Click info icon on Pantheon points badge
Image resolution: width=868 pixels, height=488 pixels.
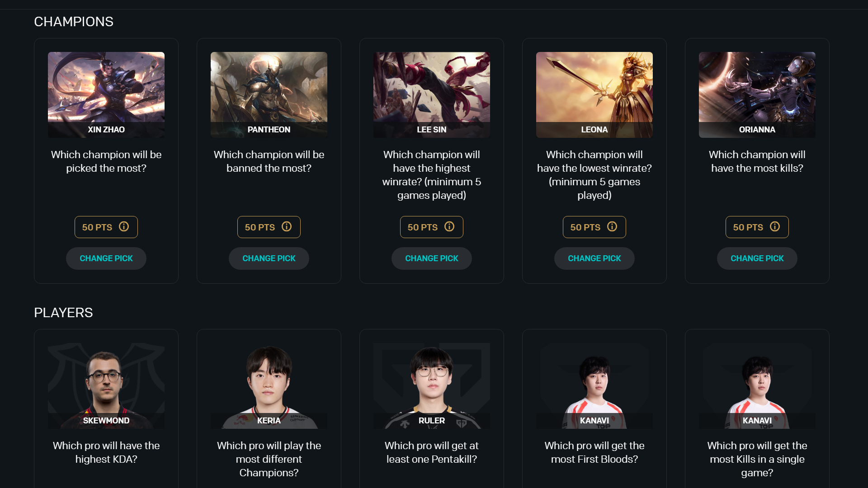(x=287, y=227)
